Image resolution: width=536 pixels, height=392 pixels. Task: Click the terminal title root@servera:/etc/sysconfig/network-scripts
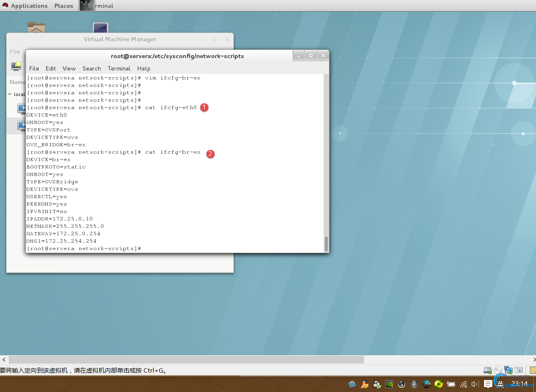click(177, 56)
